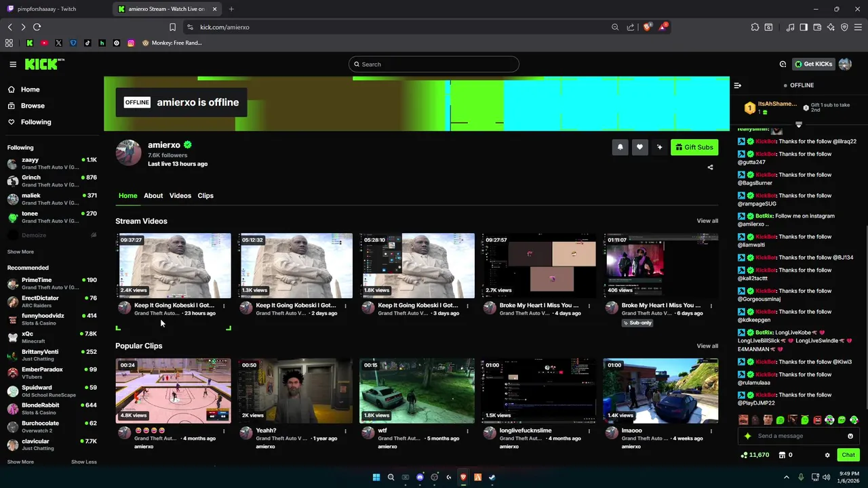Select the Home tab on channel
The height and width of the screenshot is (488, 868).
(127, 196)
